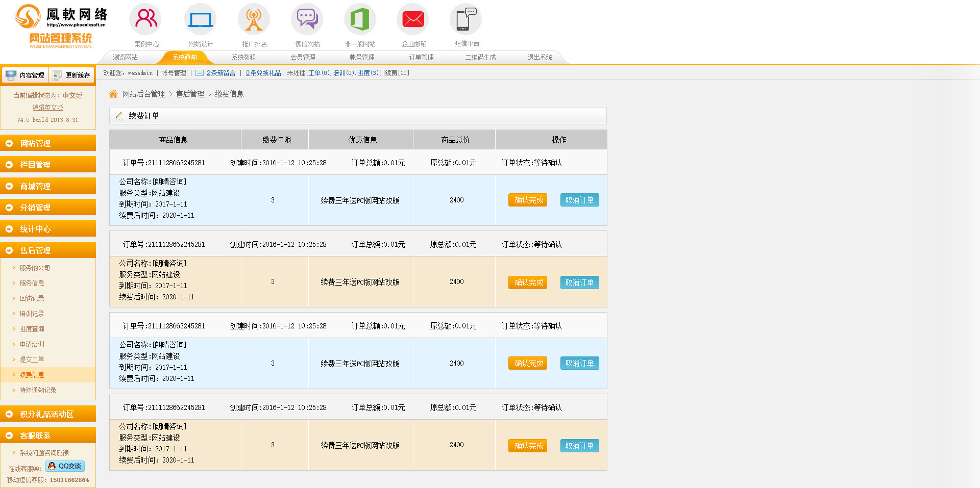Collapse the 售后管理 sidebar section

pos(48,250)
